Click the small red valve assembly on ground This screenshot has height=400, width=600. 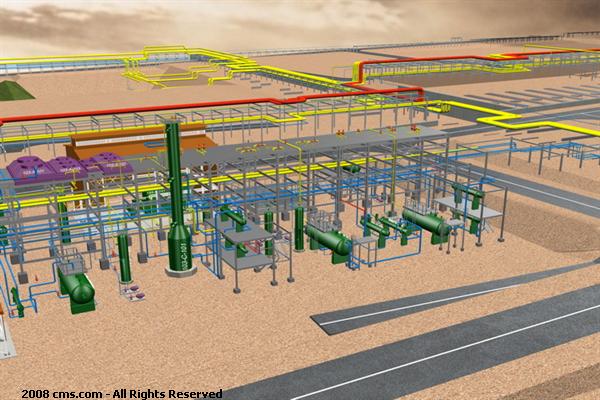pyautogui.click(x=130, y=291)
